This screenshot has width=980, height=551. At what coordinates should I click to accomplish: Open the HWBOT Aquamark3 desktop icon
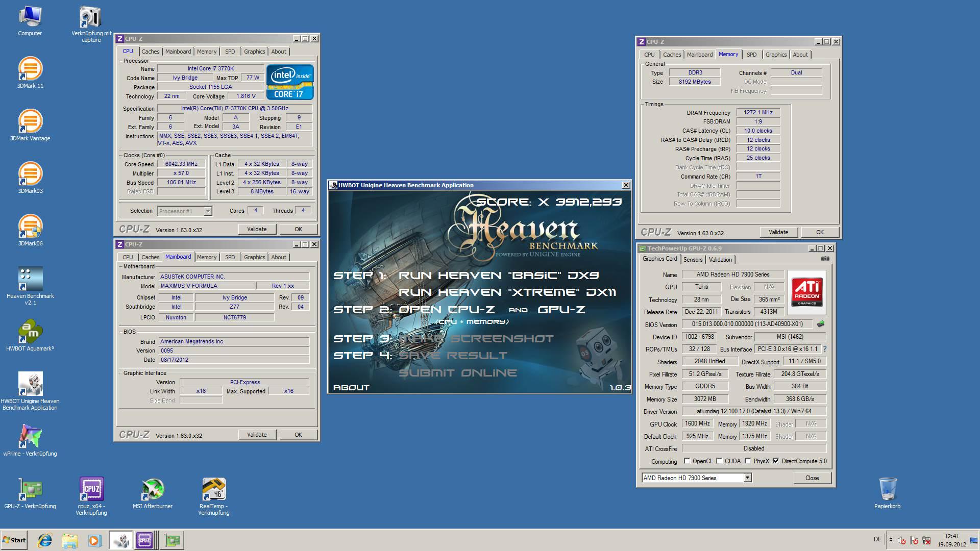(x=30, y=335)
